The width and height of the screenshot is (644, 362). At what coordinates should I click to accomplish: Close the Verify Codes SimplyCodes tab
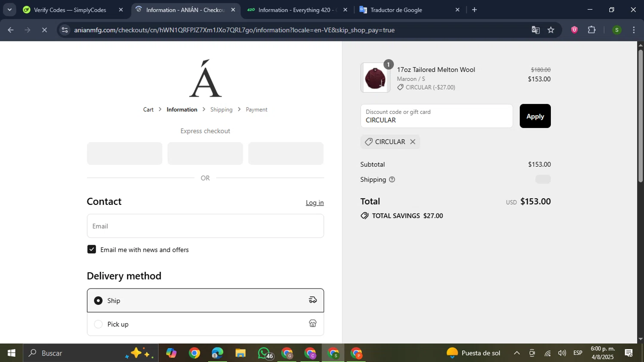point(121,9)
